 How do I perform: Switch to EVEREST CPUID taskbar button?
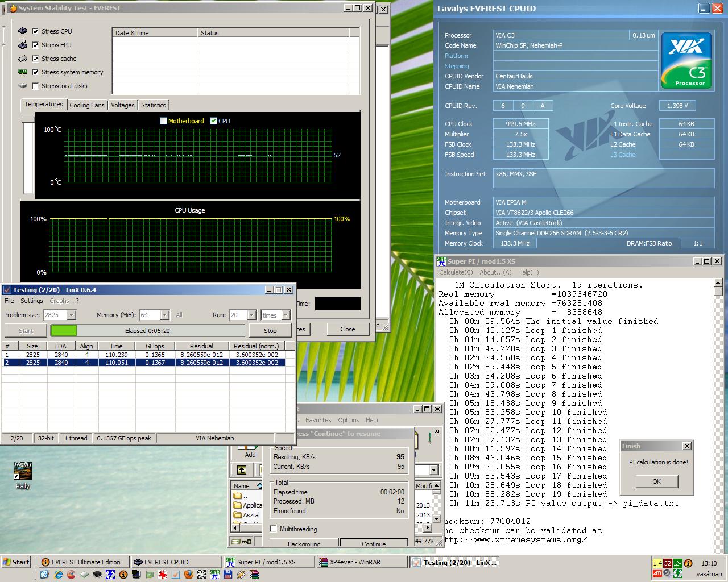(175, 562)
